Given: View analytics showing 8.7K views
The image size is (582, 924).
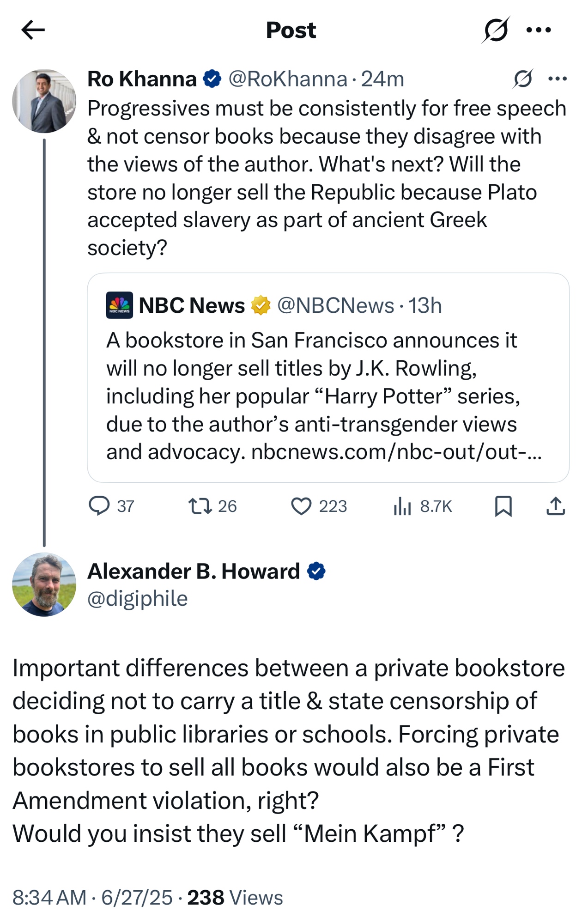Looking at the screenshot, I should click(422, 506).
